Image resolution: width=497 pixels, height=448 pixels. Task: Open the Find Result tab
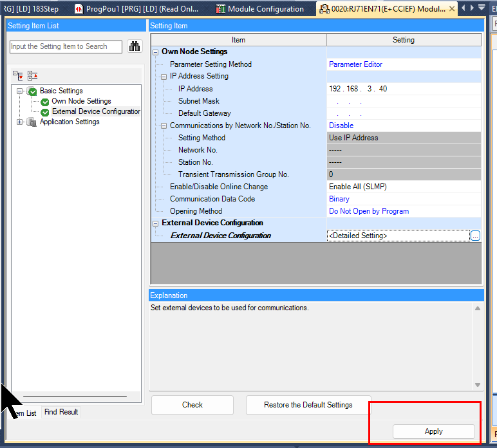(x=61, y=412)
